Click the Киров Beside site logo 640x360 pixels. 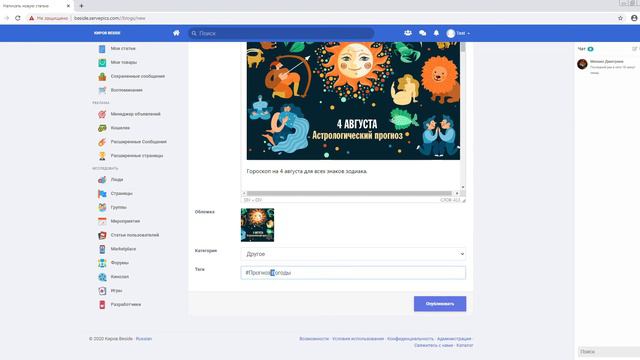(x=107, y=33)
